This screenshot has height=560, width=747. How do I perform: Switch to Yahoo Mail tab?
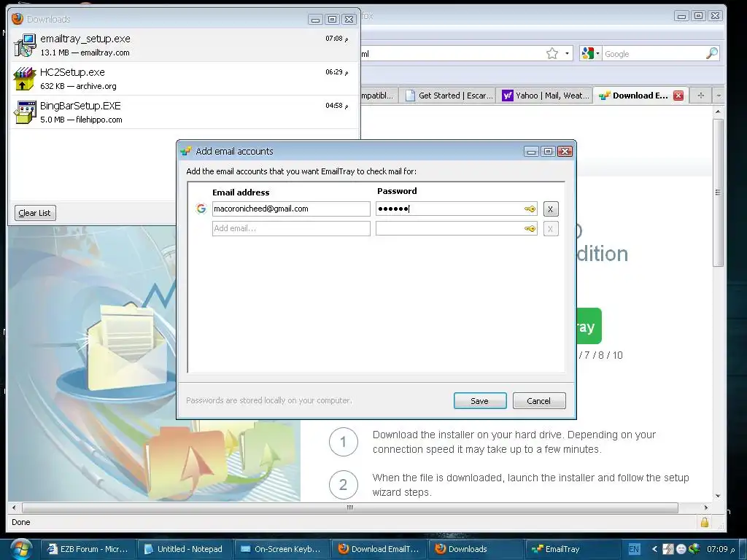click(546, 96)
